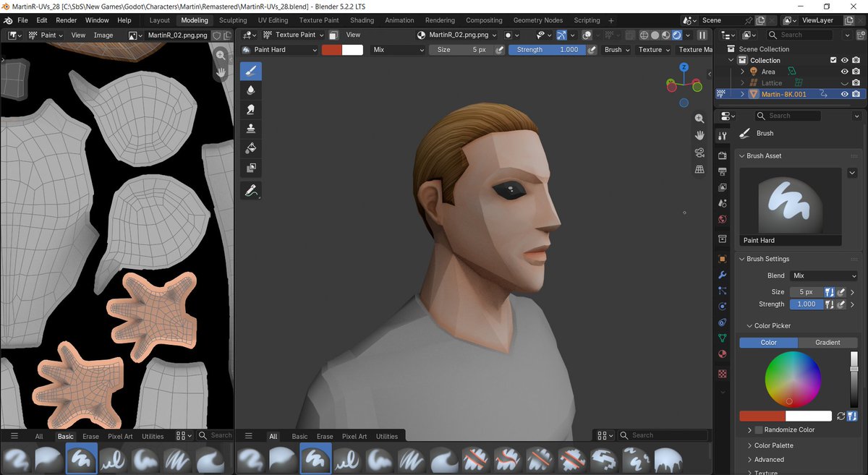Toggle visibility of Lattice object
This screenshot has width=868, height=475.
844,83
